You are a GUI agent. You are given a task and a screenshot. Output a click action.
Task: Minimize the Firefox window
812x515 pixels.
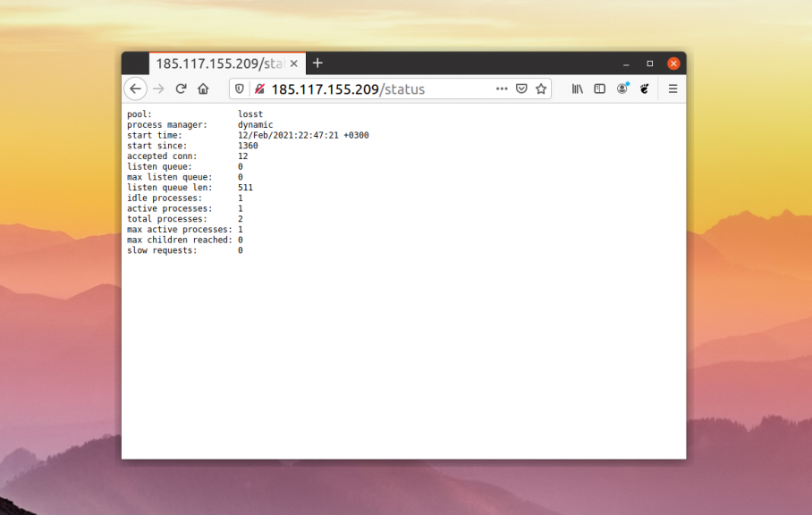point(626,63)
